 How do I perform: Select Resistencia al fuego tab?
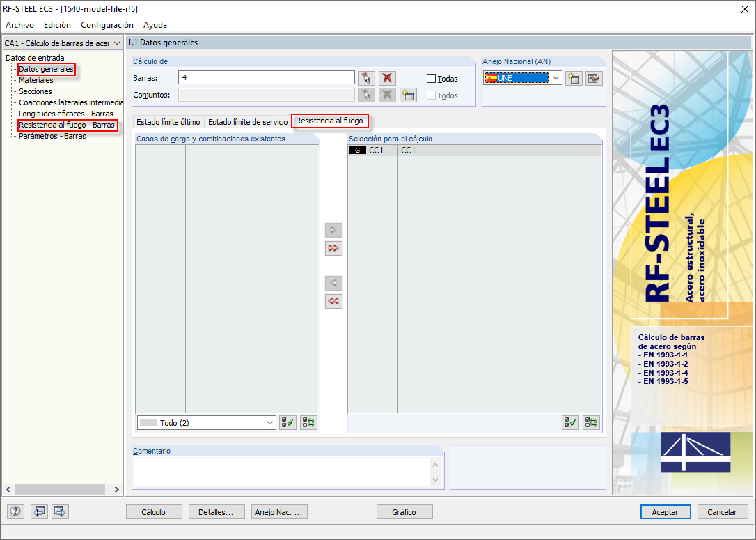click(330, 121)
